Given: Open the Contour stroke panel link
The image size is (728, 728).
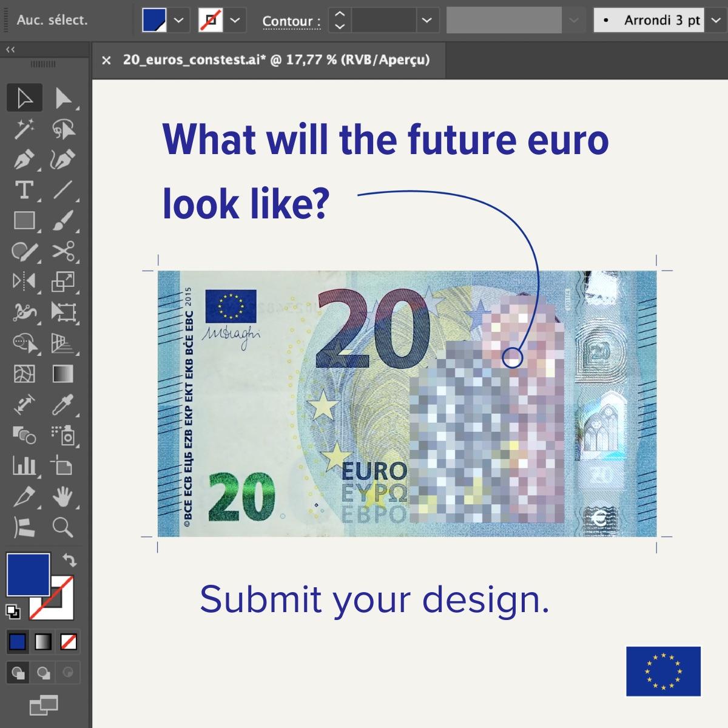Looking at the screenshot, I should (x=291, y=21).
